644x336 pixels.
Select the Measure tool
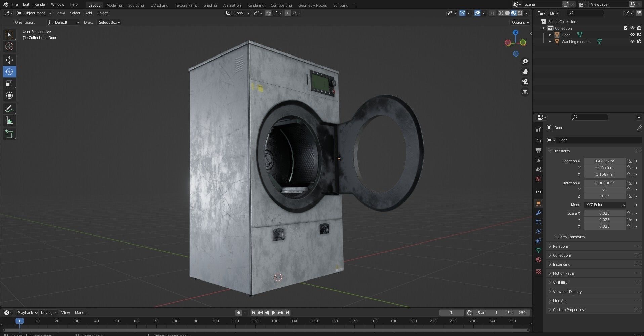tap(9, 121)
